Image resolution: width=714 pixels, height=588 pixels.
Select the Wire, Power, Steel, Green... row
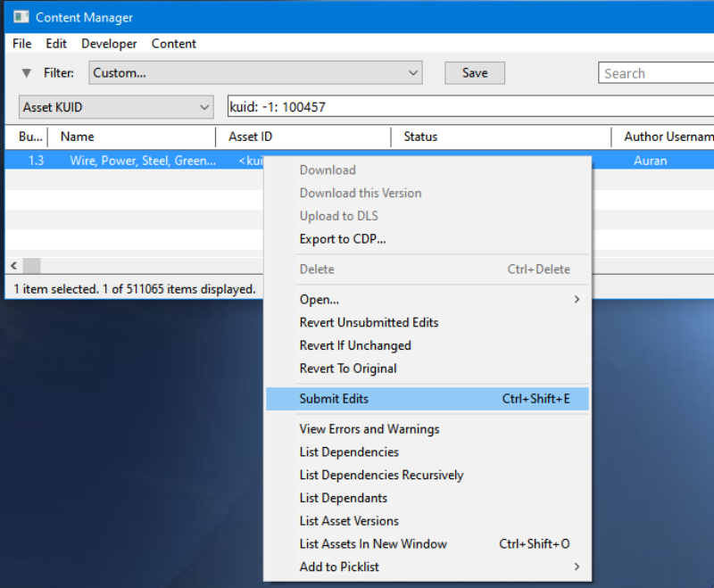pos(143,161)
